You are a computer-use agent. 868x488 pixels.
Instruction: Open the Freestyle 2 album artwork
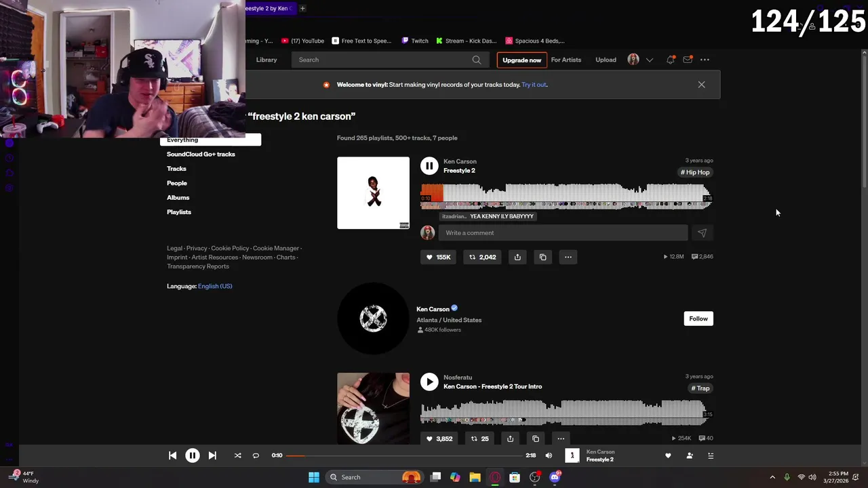(x=373, y=193)
